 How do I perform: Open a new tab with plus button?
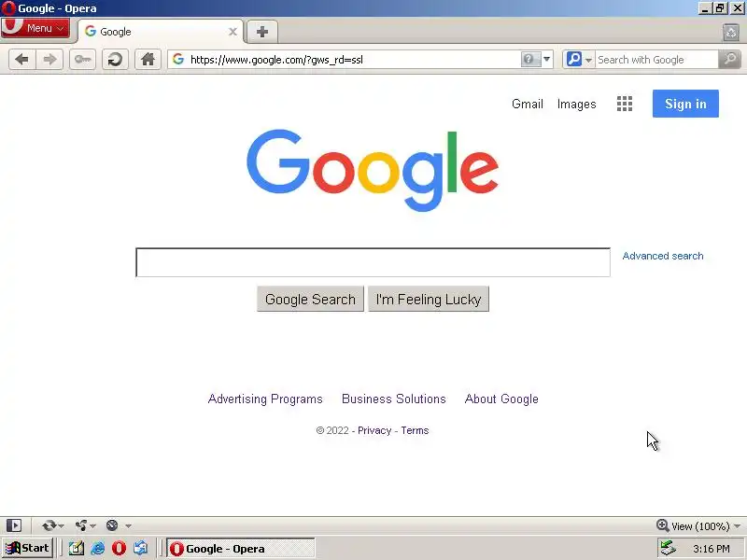(x=262, y=32)
